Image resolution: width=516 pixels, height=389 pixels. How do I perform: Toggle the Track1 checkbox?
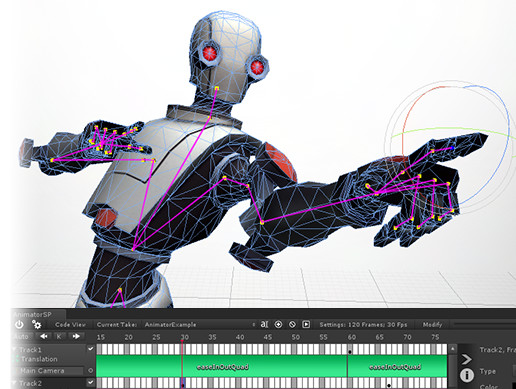[x=90, y=349]
